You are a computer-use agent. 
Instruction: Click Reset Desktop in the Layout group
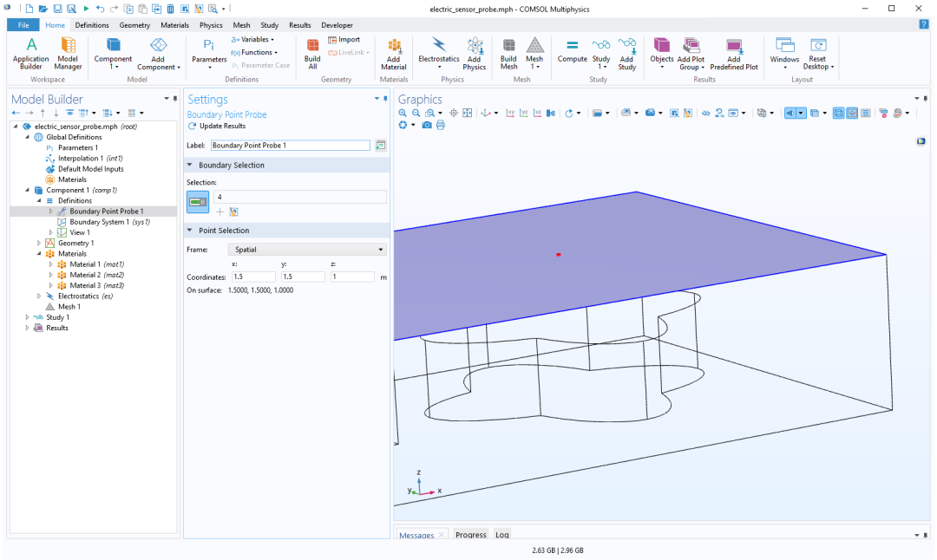pos(817,54)
